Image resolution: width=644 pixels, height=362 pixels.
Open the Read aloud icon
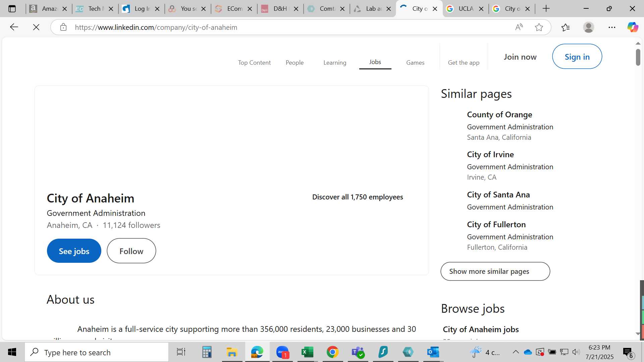(x=519, y=27)
